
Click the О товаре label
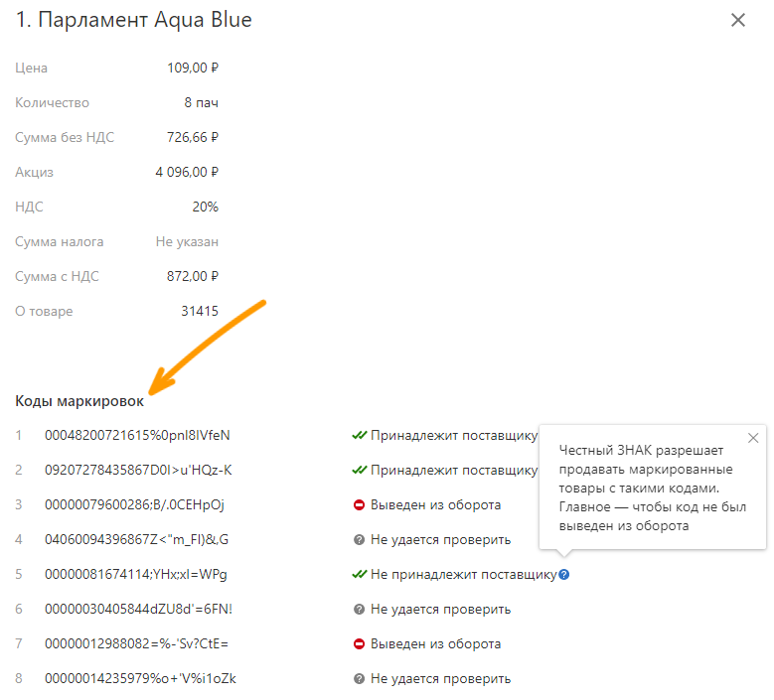point(44,311)
